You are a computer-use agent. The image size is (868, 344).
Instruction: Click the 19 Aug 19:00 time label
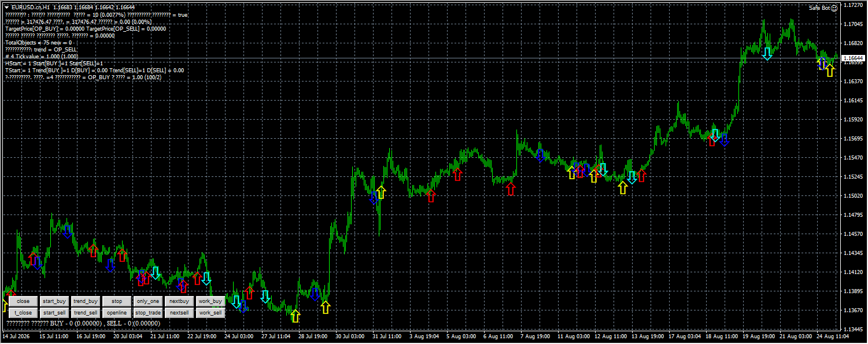[758, 336]
